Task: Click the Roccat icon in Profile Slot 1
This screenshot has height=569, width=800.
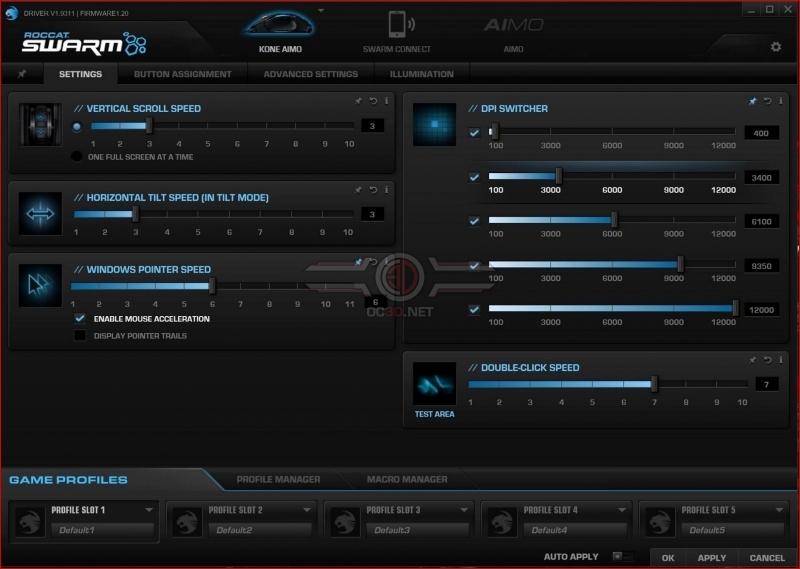Action: (x=30, y=522)
